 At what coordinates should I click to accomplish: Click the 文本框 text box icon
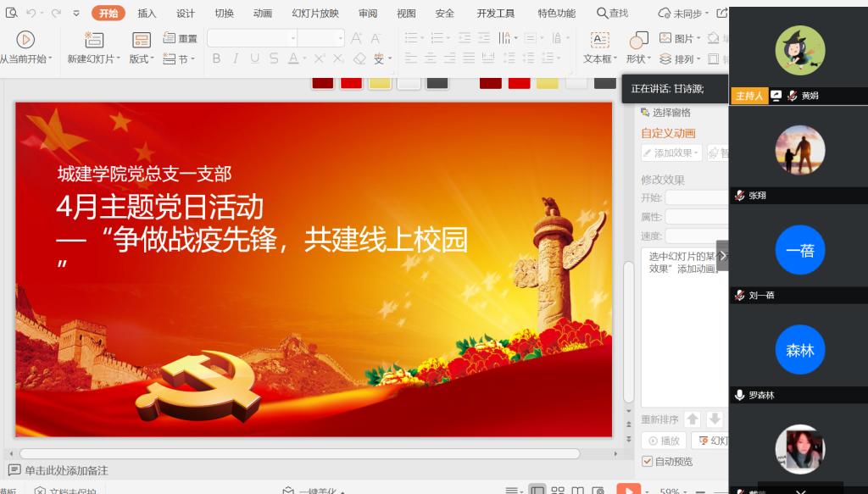600,40
